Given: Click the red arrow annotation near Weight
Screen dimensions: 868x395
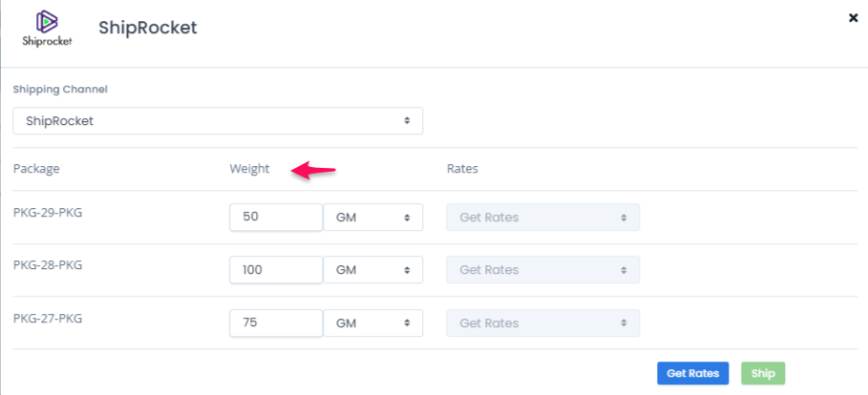Looking at the screenshot, I should point(314,171).
